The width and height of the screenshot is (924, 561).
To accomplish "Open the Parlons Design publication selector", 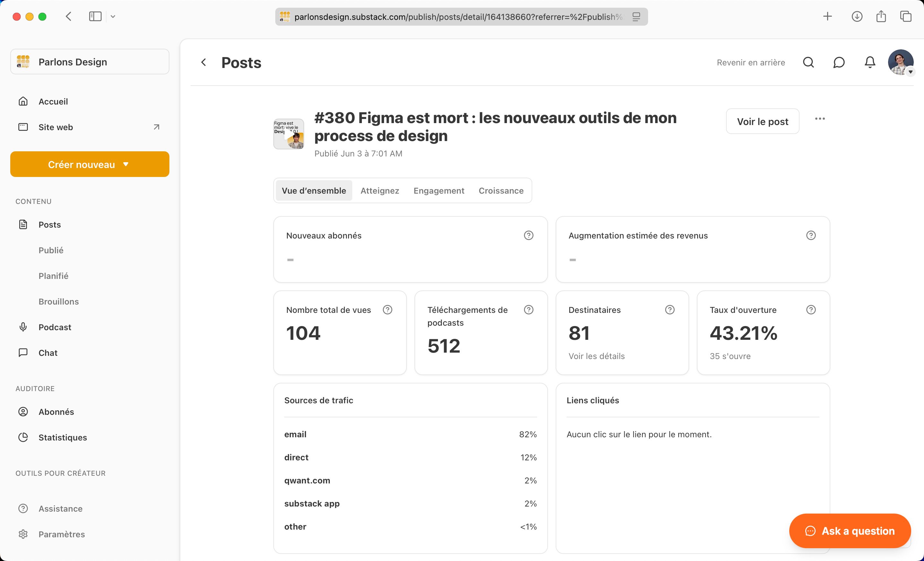I will click(x=90, y=62).
